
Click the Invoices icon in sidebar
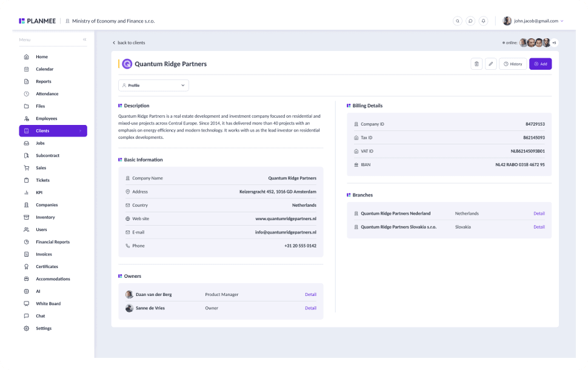click(x=26, y=254)
